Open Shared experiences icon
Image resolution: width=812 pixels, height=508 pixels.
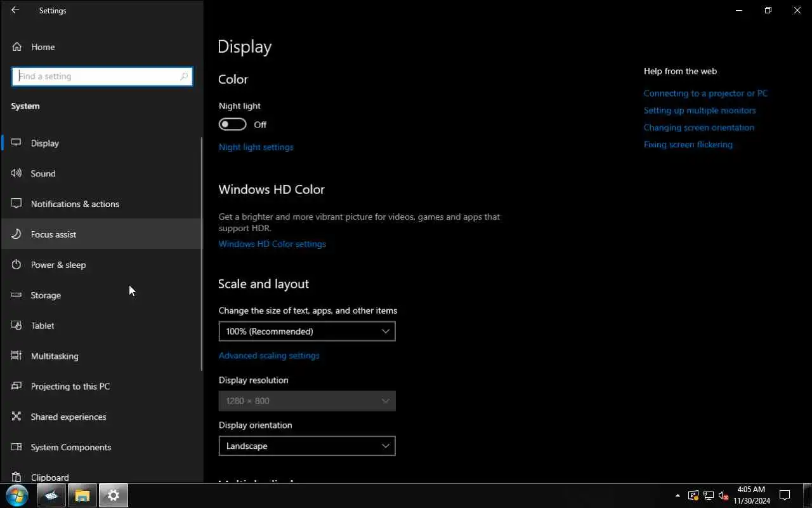[x=16, y=417]
